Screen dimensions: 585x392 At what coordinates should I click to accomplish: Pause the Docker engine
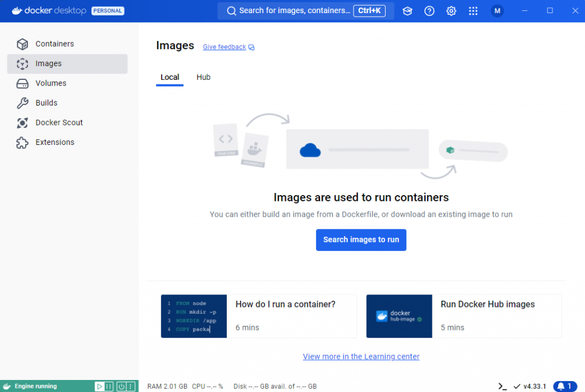[109, 386]
